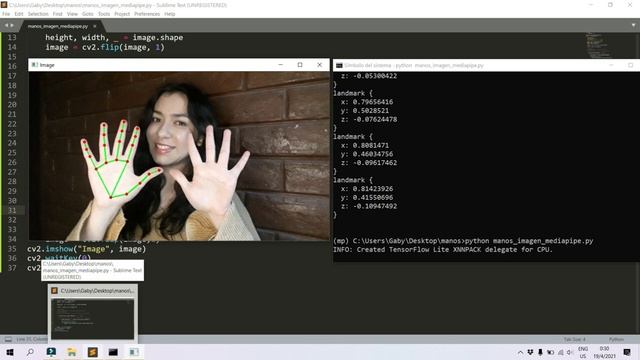Click code line cv2.imshow("Image", image)
The image size is (640, 360).
[x=87, y=249]
